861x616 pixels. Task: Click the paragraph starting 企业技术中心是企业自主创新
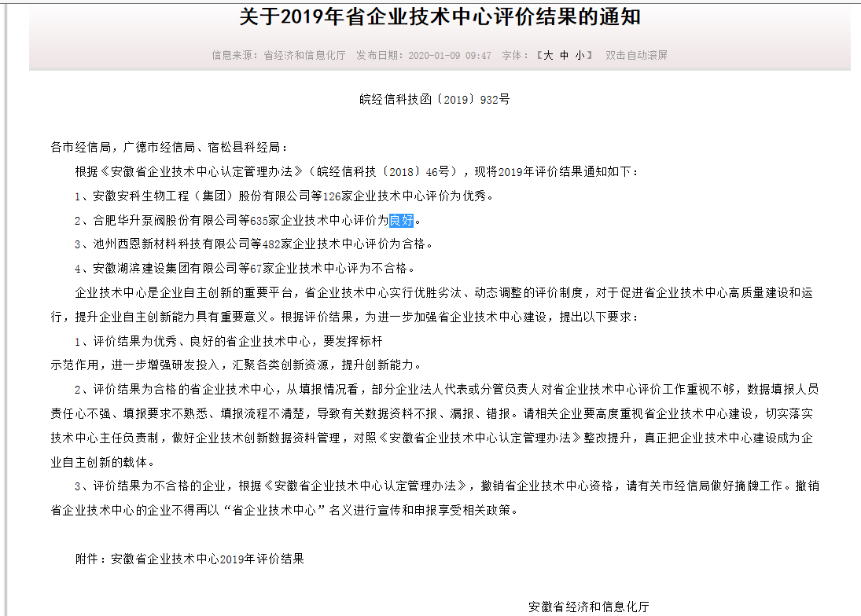(x=432, y=304)
